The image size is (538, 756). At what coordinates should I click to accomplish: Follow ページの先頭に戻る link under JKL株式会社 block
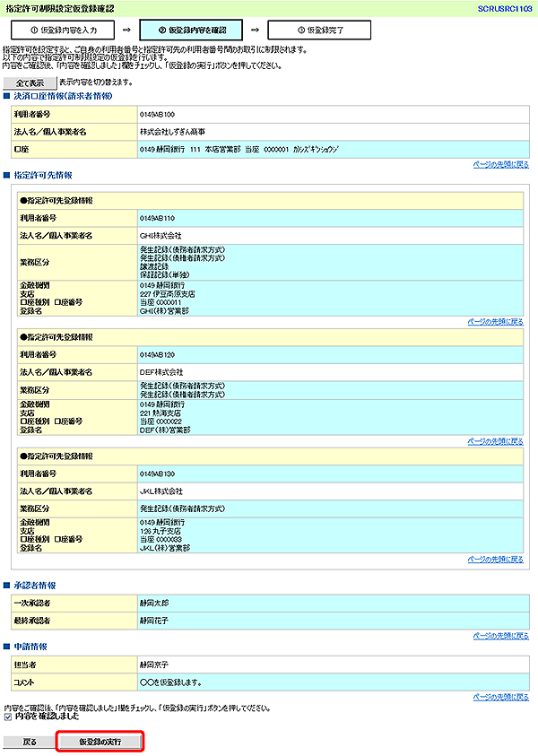495,560
